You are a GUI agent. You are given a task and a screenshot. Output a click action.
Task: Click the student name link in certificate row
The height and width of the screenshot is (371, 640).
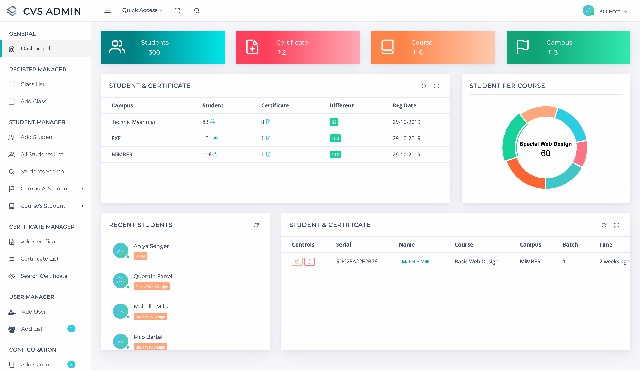tap(415, 261)
